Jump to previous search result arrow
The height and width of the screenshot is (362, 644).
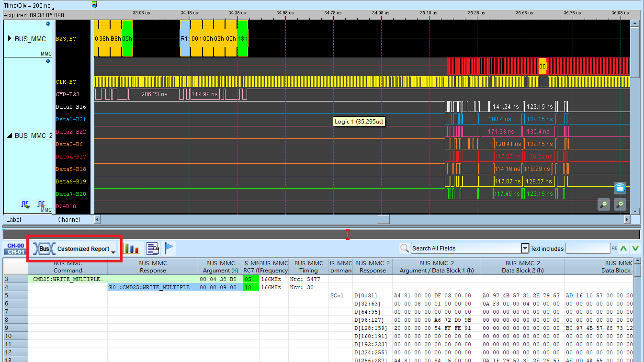(623, 248)
